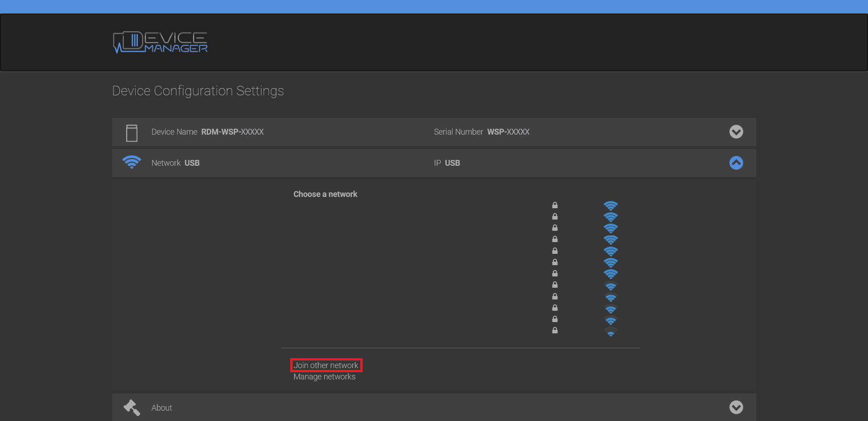868x421 pixels.
Task: Click the Choose a network heading
Action: pyautogui.click(x=325, y=194)
